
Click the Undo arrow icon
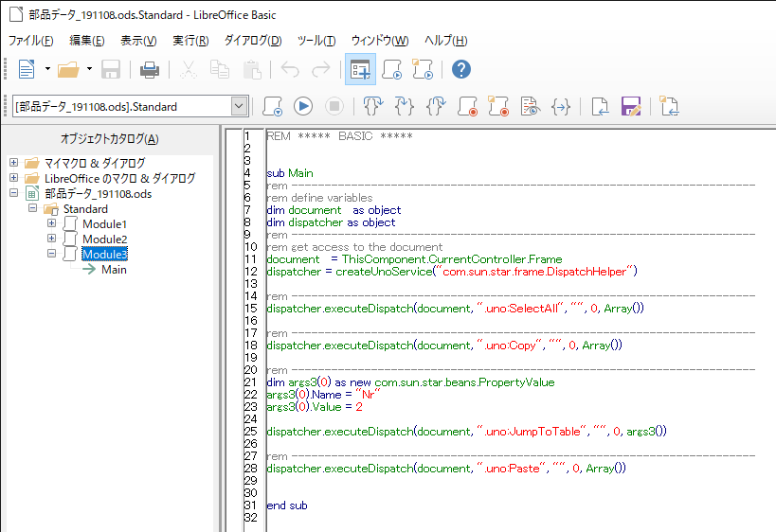(290, 69)
